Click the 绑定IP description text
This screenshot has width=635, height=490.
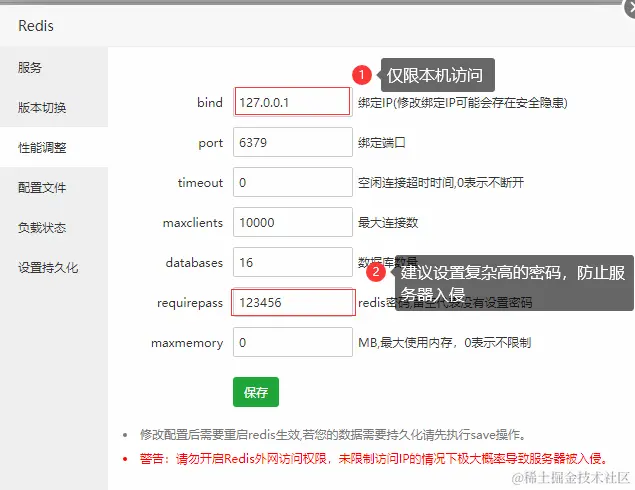pos(462,103)
